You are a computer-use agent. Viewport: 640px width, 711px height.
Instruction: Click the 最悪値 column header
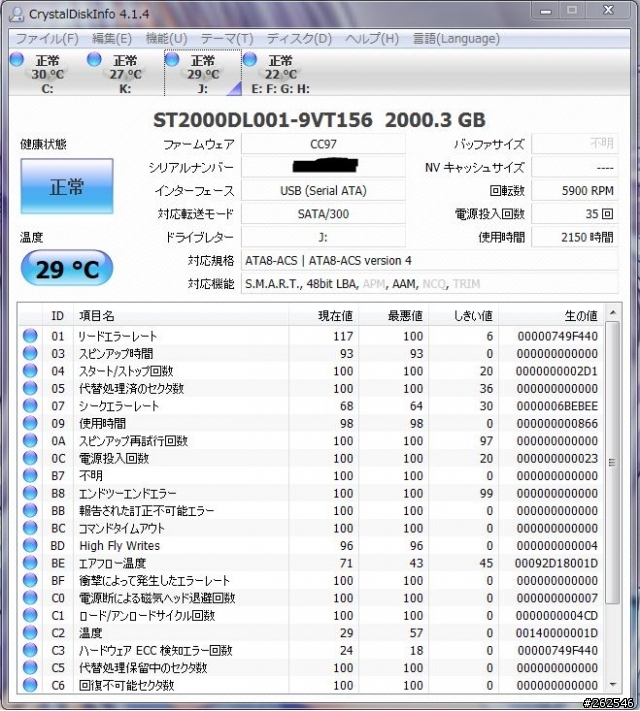tap(393, 316)
